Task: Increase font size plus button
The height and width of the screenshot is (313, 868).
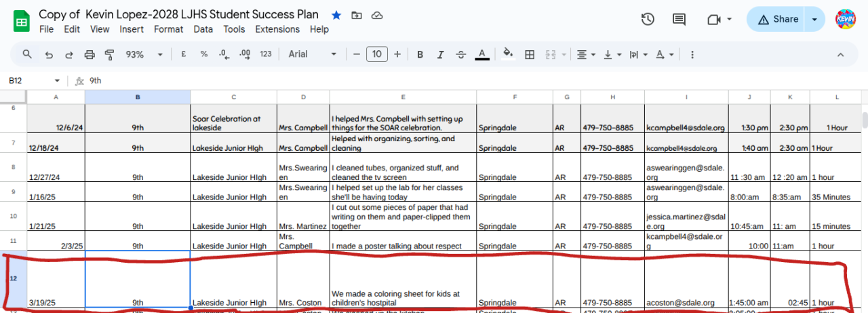Action: [397, 54]
